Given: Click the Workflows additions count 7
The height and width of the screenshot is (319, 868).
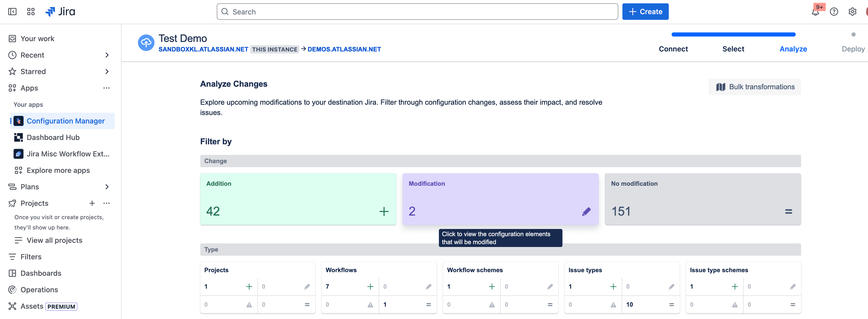Looking at the screenshot, I should (x=327, y=287).
